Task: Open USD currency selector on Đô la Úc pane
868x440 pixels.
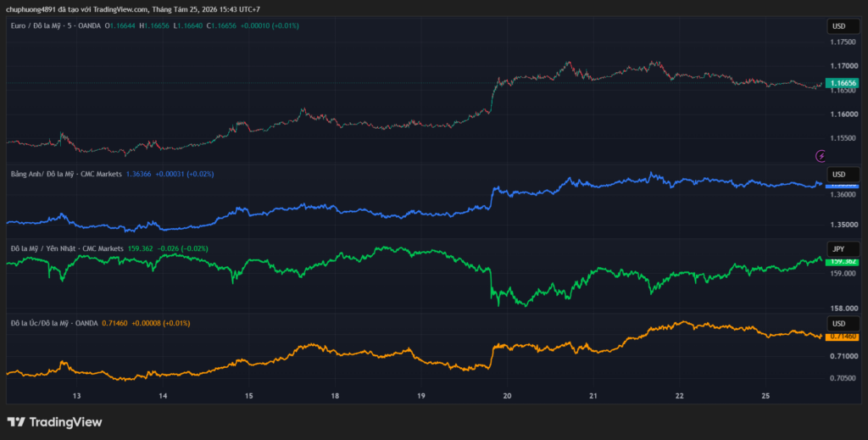Action: (x=843, y=323)
